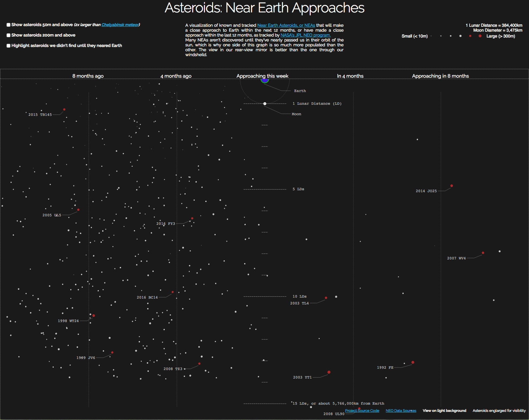Toggle 'Highlight asteroids we didn't find until they neared Earth'
This screenshot has width=529, height=420.
pos(8,46)
